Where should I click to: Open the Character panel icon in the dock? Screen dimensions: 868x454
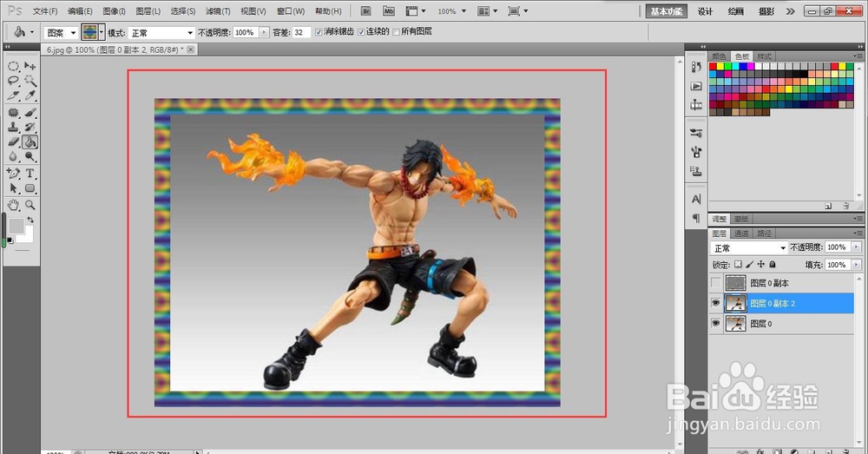point(696,199)
